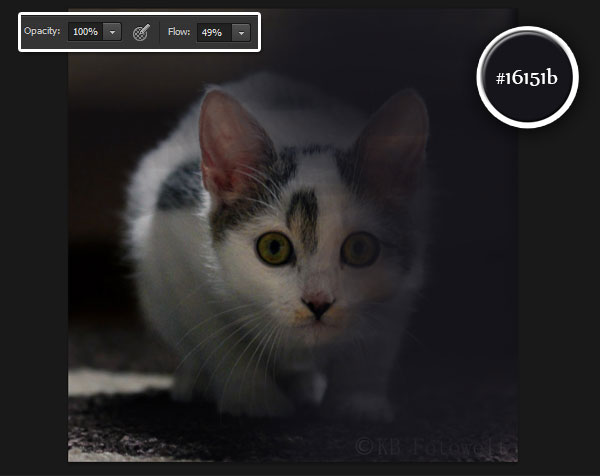Image resolution: width=600 pixels, height=476 pixels.
Task: Click the cat's right eye on canvas
Action: click(362, 246)
